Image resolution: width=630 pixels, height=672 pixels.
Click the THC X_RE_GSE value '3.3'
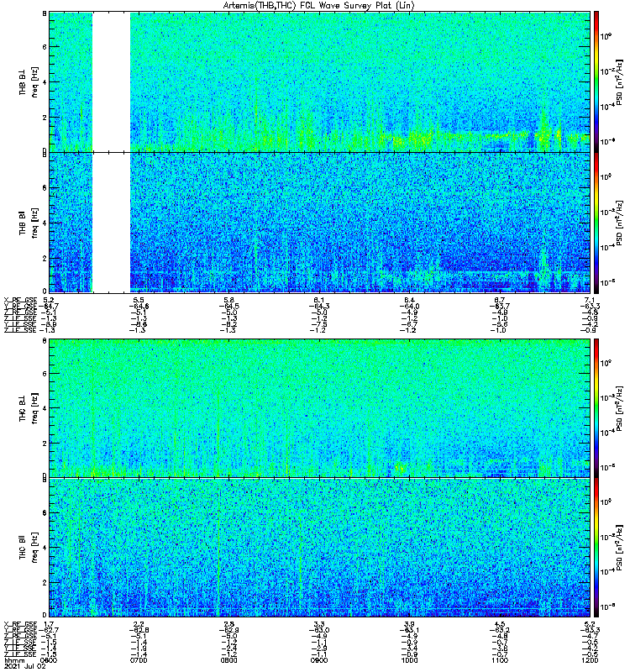[319, 624]
